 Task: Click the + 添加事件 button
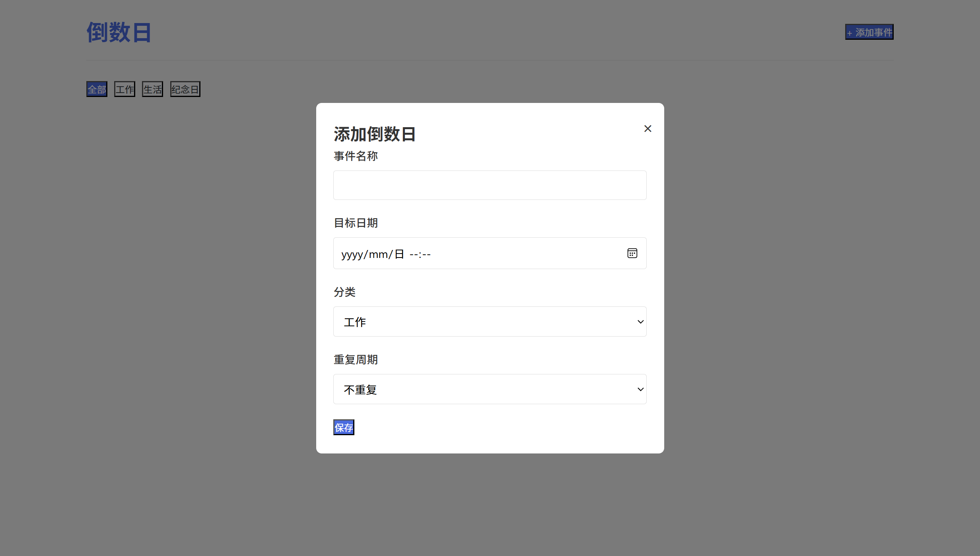click(869, 32)
